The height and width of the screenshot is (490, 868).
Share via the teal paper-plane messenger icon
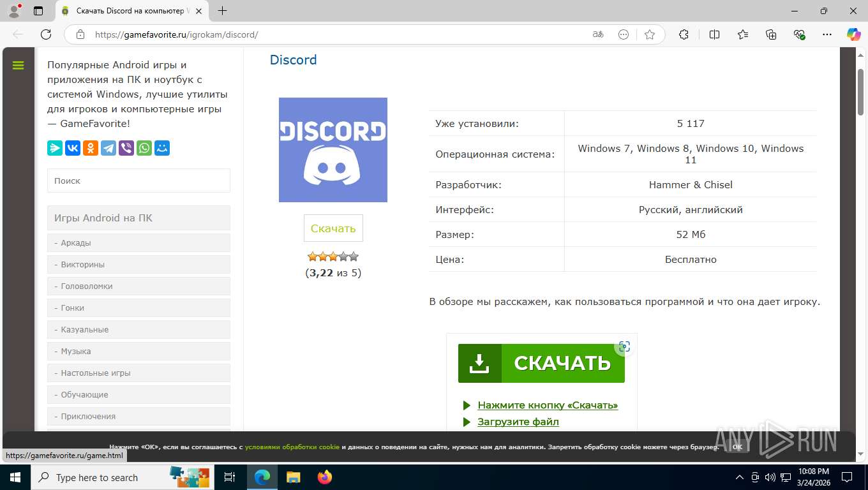point(55,148)
